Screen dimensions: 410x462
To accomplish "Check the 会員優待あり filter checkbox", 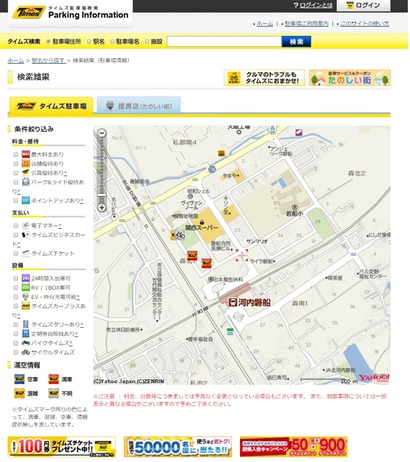I will pos(16,173).
